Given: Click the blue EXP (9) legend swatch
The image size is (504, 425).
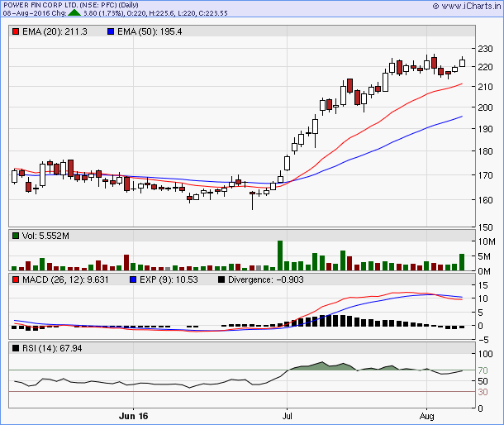Looking at the screenshot, I should (x=133, y=279).
